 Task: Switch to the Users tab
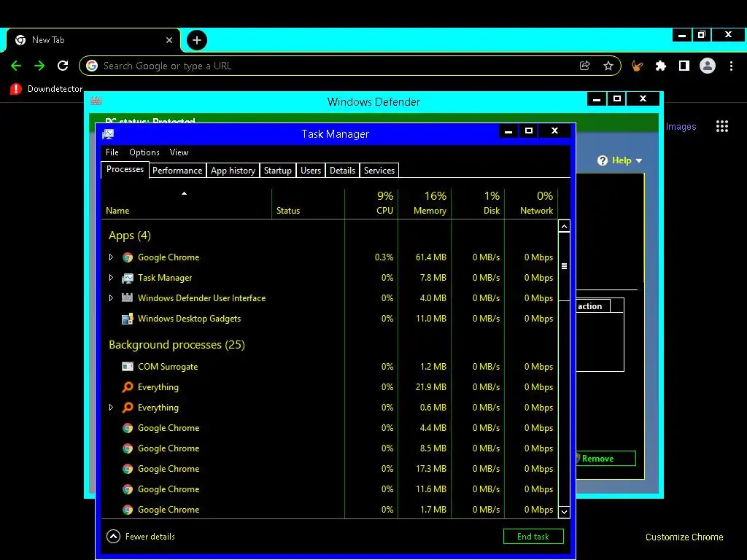[x=311, y=171]
